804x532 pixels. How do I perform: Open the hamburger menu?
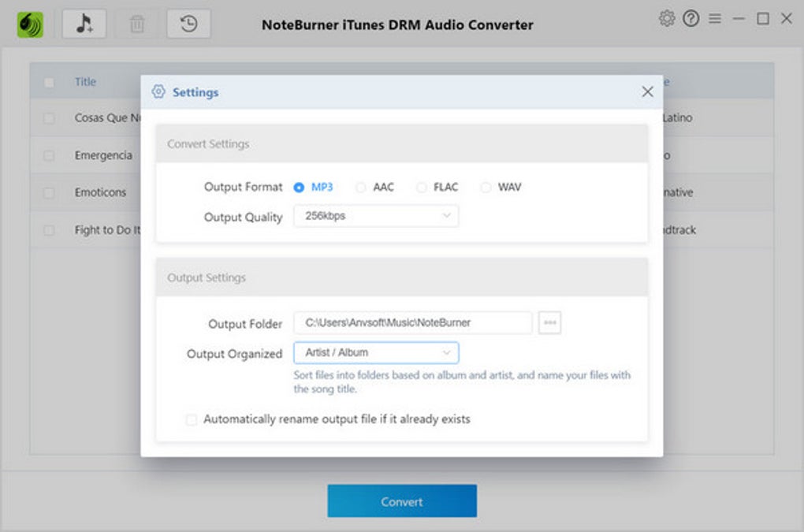pos(715,19)
